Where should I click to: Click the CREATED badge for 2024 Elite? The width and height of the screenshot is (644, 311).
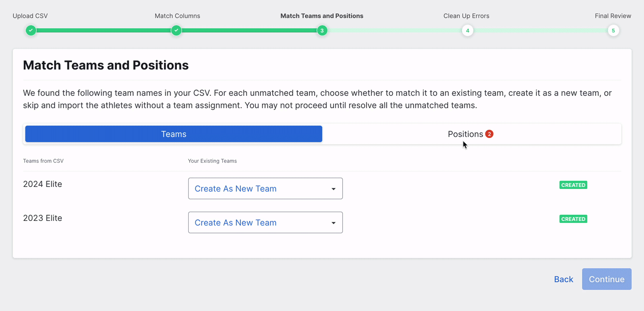tap(573, 185)
